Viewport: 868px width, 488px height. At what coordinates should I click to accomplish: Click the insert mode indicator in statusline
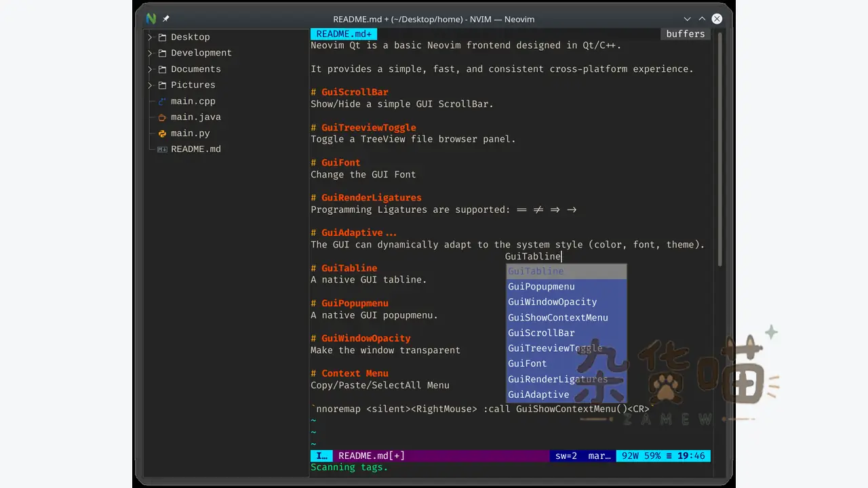pos(321,456)
